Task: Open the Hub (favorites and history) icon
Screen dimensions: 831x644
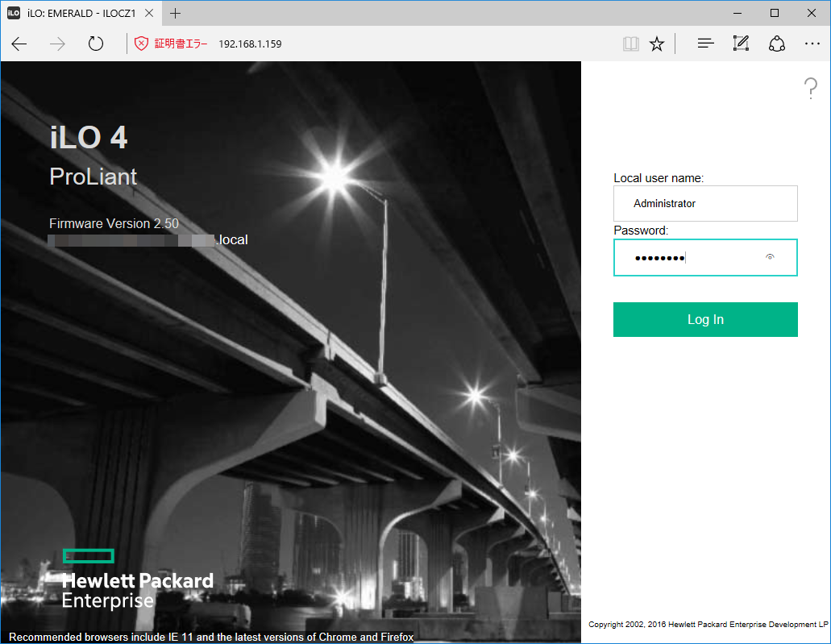Action: coord(705,44)
